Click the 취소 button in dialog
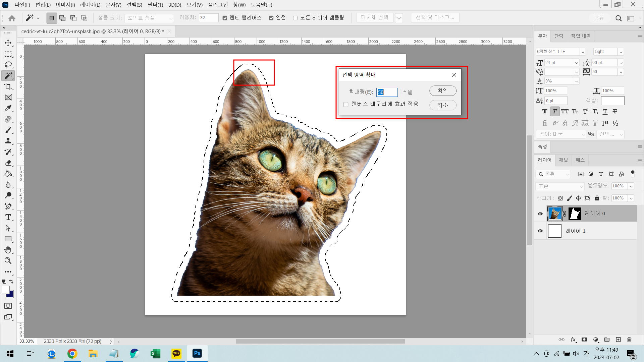The width and height of the screenshot is (644, 362). [442, 105]
